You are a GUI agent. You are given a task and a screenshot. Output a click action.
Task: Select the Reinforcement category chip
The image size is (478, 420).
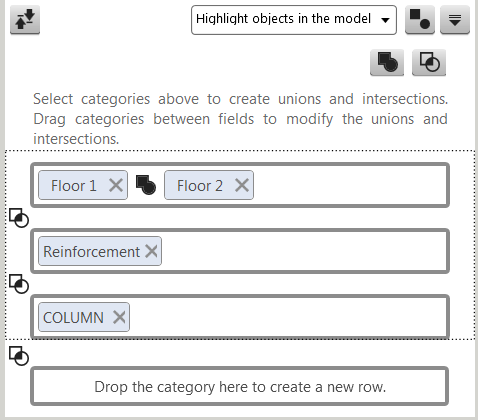coord(91,251)
